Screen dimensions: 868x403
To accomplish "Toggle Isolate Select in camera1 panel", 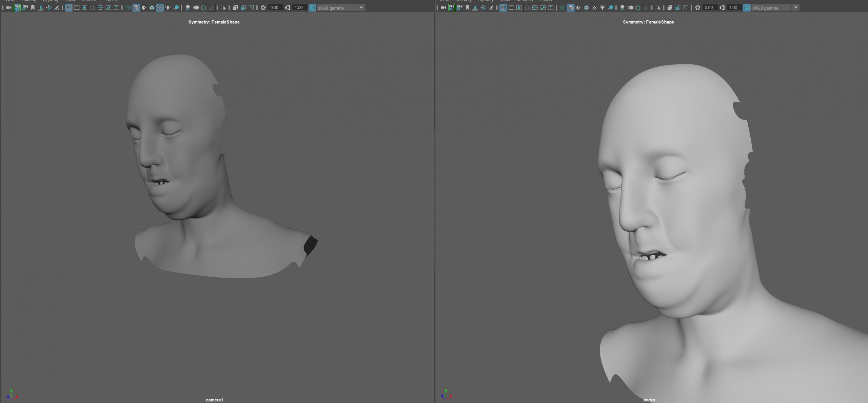I will [223, 7].
